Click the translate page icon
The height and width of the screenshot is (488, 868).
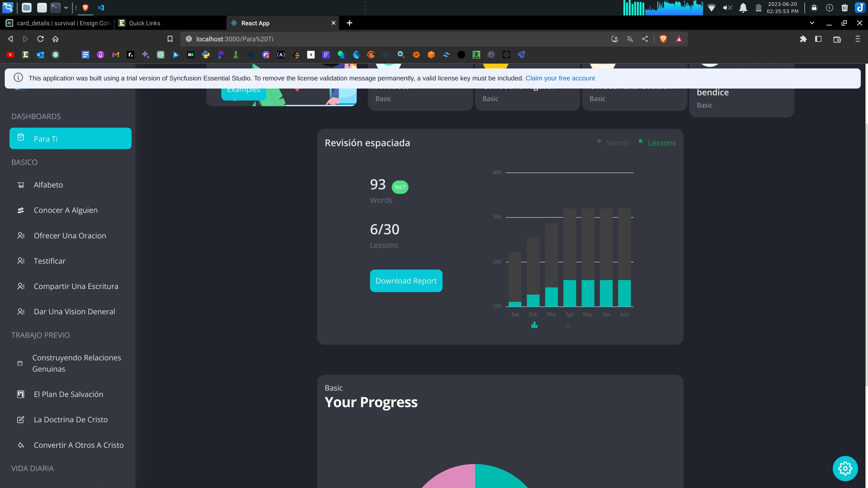pos(630,39)
